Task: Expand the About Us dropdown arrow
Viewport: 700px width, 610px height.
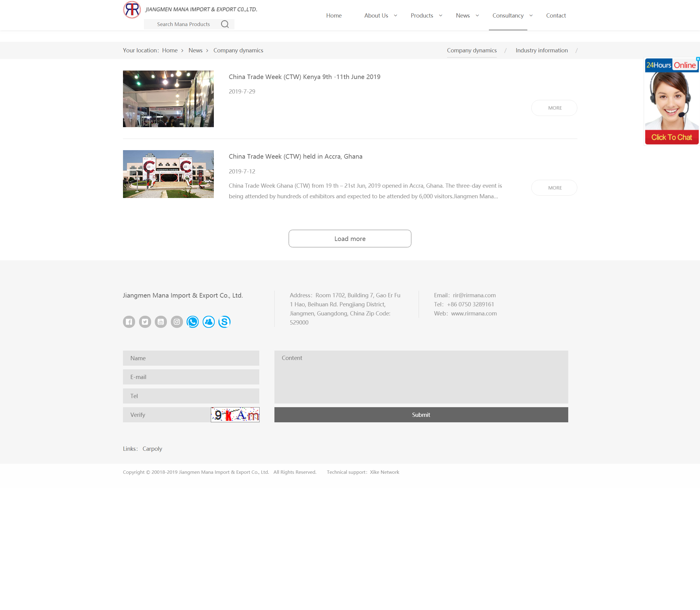Action: tap(396, 15)
